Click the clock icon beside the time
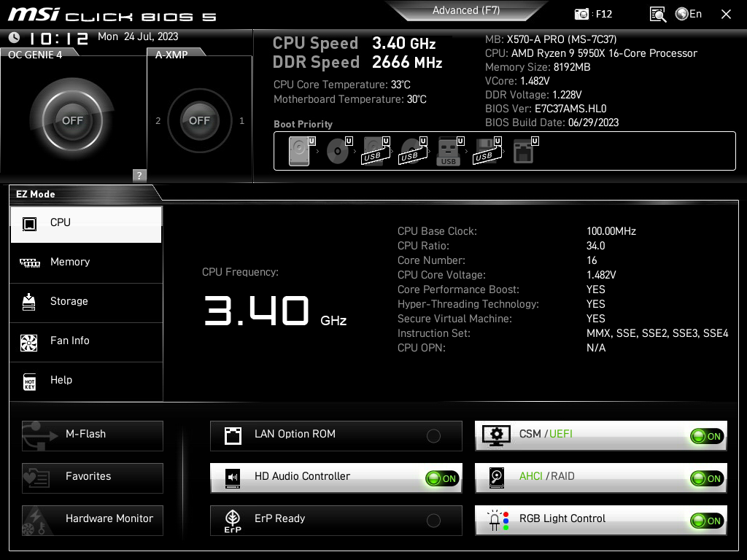Image resolution: width=747 pixels, height=560 pixels. (x=15, y=37)
